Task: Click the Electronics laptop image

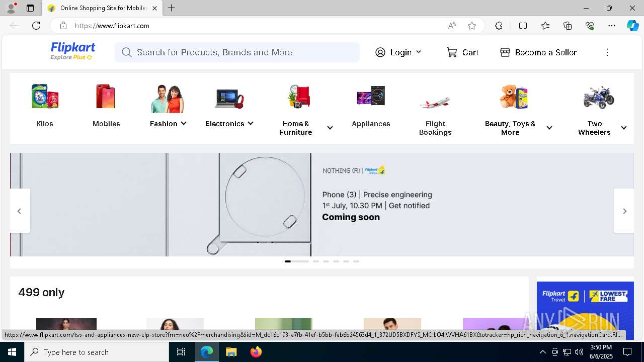Action: click(x=229, y=98)
